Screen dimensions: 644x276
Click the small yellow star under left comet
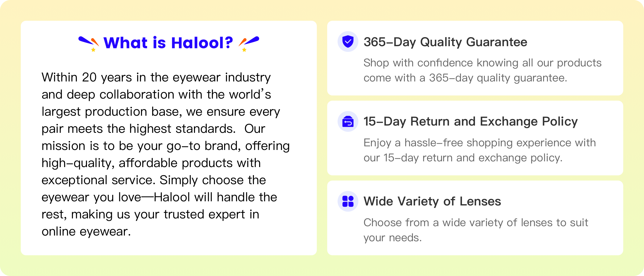[x=93, y=50]
